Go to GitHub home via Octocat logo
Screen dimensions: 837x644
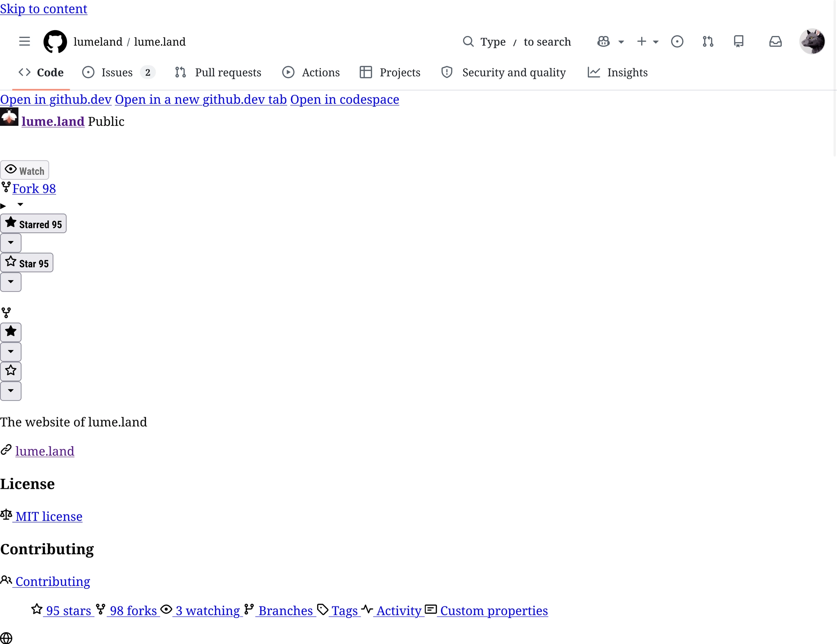tap(55, 41)
